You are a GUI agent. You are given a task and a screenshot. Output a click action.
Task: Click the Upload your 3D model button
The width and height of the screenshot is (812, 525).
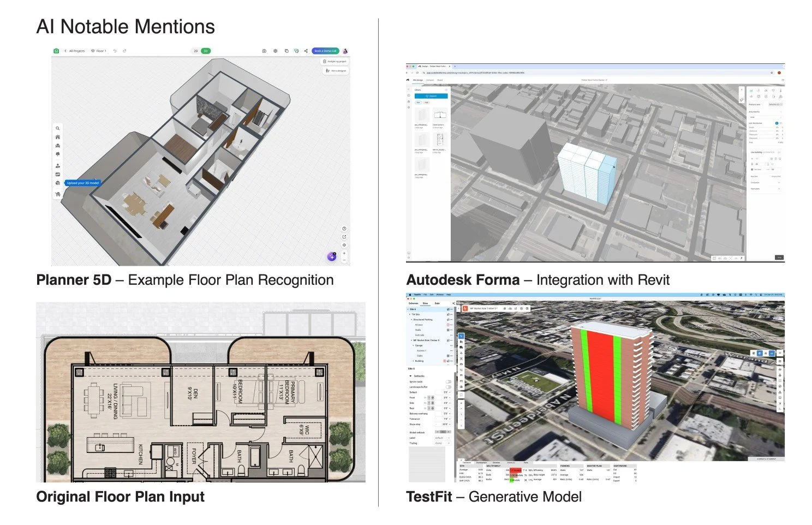click(83, 183)
